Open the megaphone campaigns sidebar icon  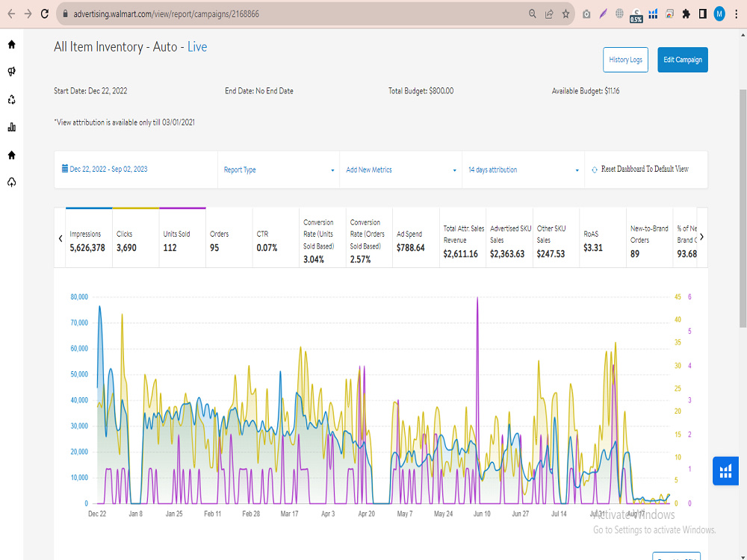(x=12, y=72)
